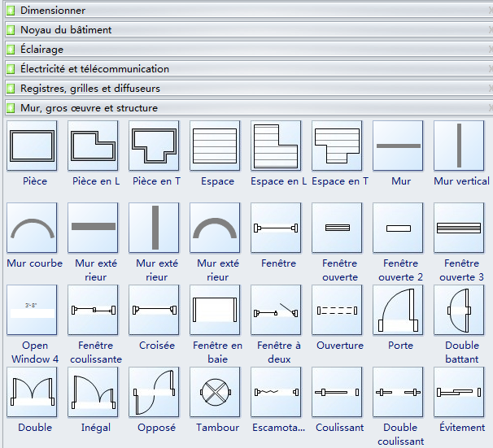Pick the Mur vertical wall shape

point(459,146)
